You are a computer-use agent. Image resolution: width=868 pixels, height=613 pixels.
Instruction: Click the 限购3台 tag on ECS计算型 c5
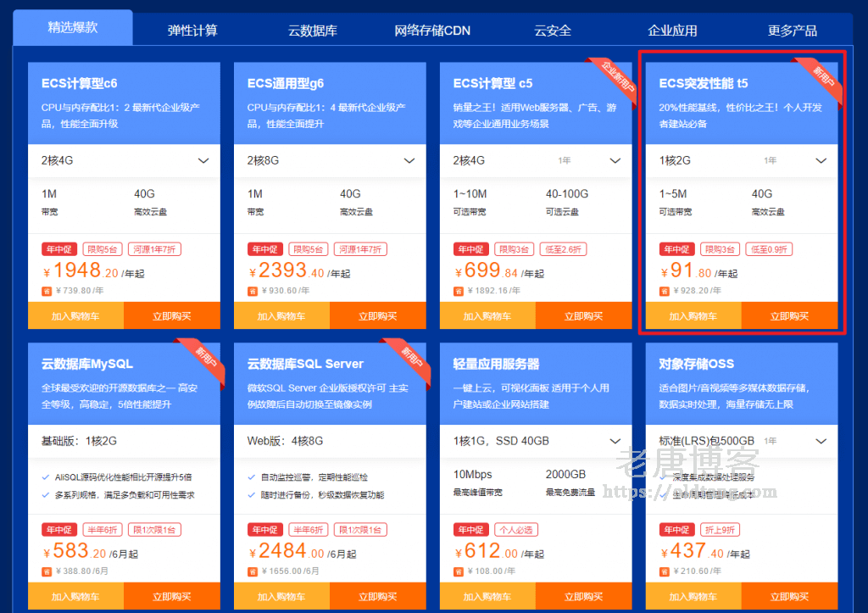(x=515, y=248)
